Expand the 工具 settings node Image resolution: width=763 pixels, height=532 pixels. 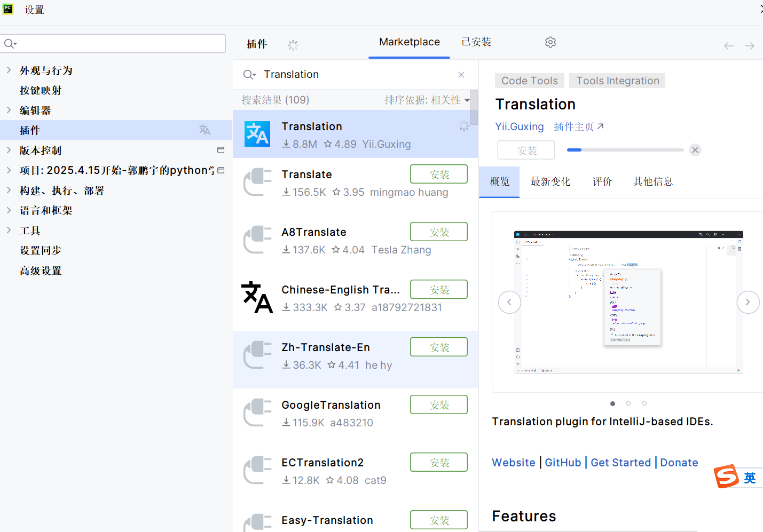9,230
